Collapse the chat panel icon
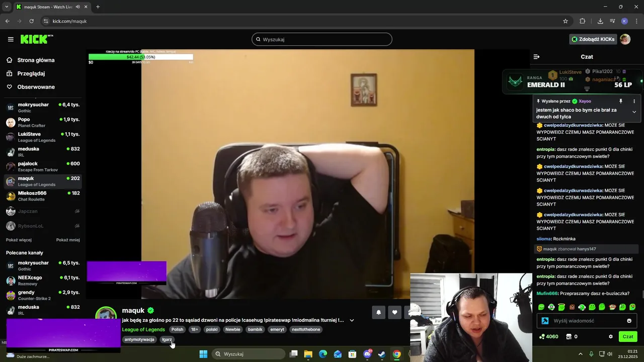The width and height of the screenshot is (644, 362). (536, 57)
